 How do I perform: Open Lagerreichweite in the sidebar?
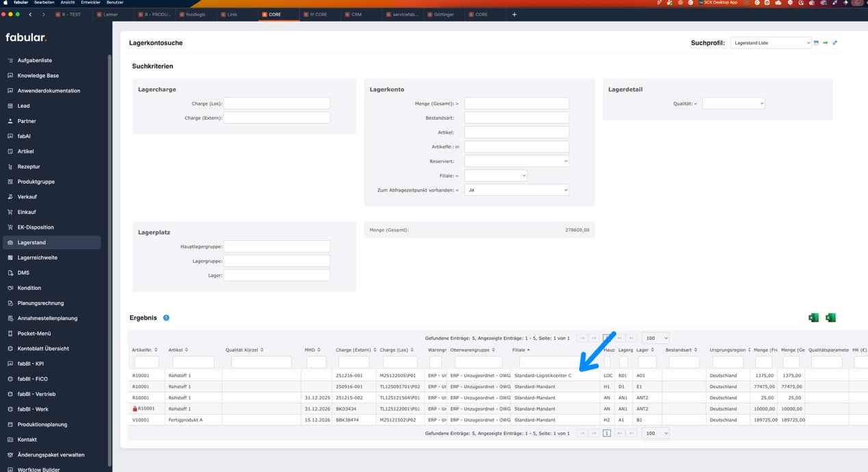point(38,258)
